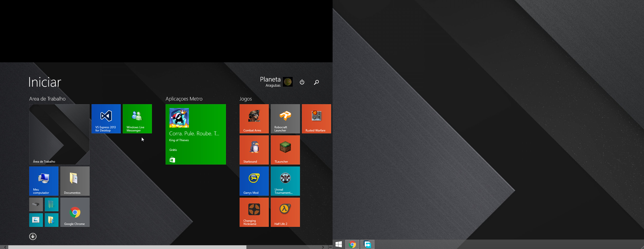Open the Planeta Aragubas account menu

click(x=276, y=82)
